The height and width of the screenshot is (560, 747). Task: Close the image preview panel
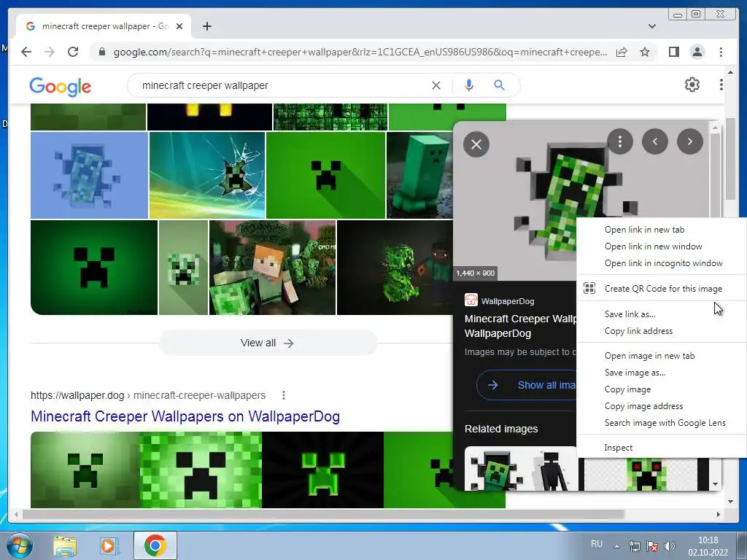[x=476, y=144]
